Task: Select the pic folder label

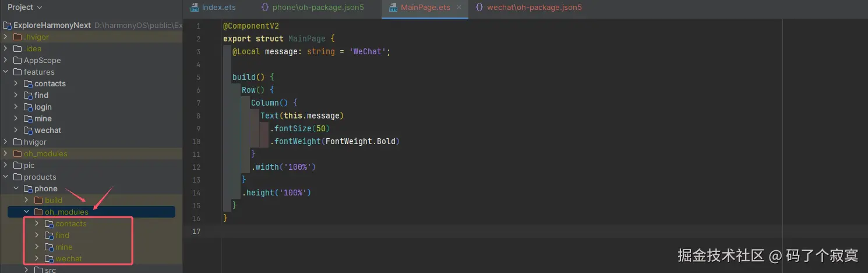Action: [x=29, y=165]
